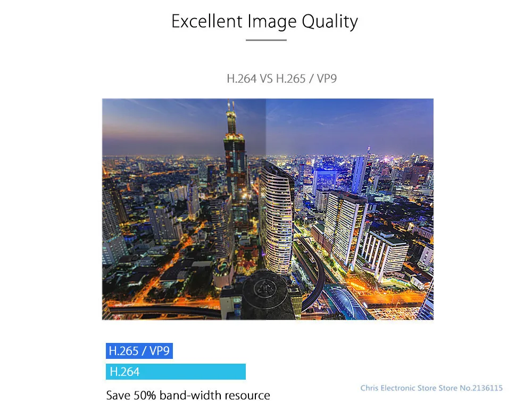Click the curved striped glass tower
Screen dimensions: 532x410
point(277,217)
